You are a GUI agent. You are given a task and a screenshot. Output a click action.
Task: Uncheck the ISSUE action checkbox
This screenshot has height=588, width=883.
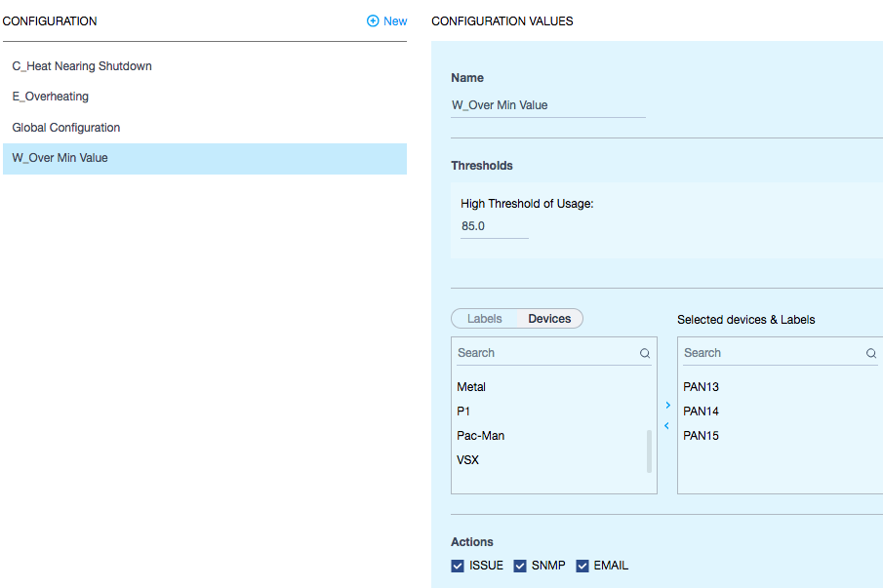tap(458, 566)
